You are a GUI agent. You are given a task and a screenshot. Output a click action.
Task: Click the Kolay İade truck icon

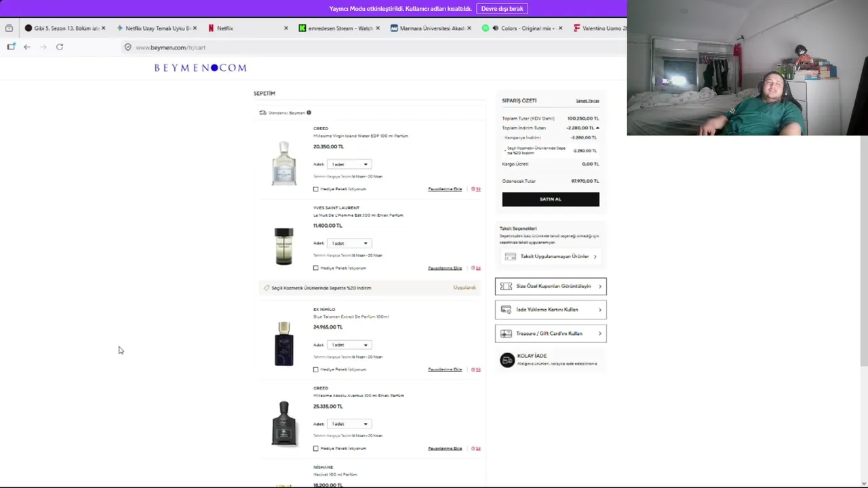(507, 360)
